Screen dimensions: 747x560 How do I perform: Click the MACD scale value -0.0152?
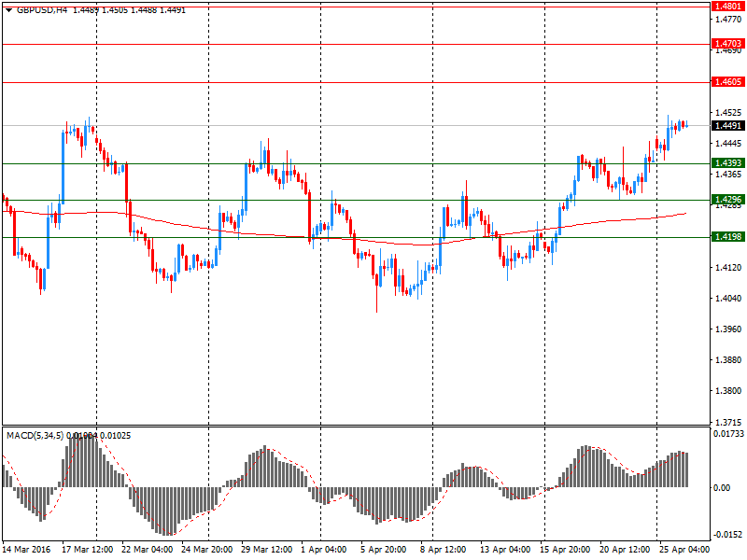tap(727, 534)
